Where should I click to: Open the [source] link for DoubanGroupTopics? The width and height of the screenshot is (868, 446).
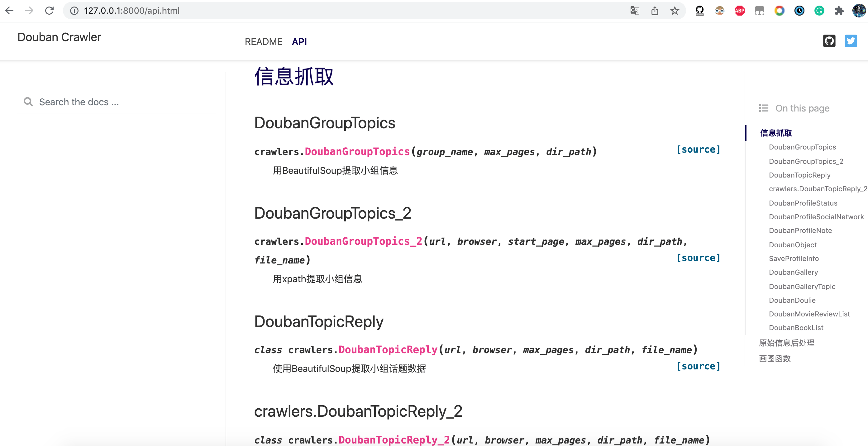(699, 149)
